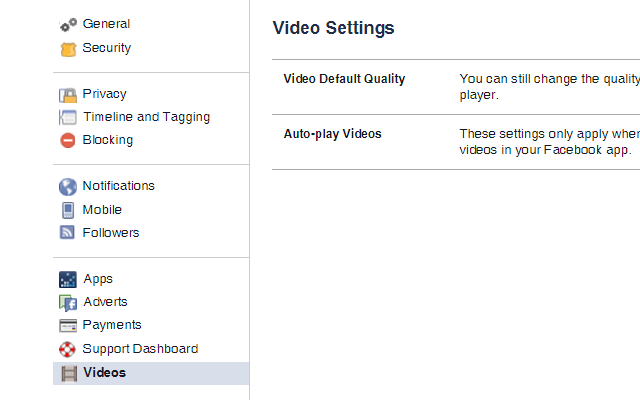Select the Auto-play Videos setting label
Image resolution: width=640 pixels, height=400 pixels.
point(332,134)
